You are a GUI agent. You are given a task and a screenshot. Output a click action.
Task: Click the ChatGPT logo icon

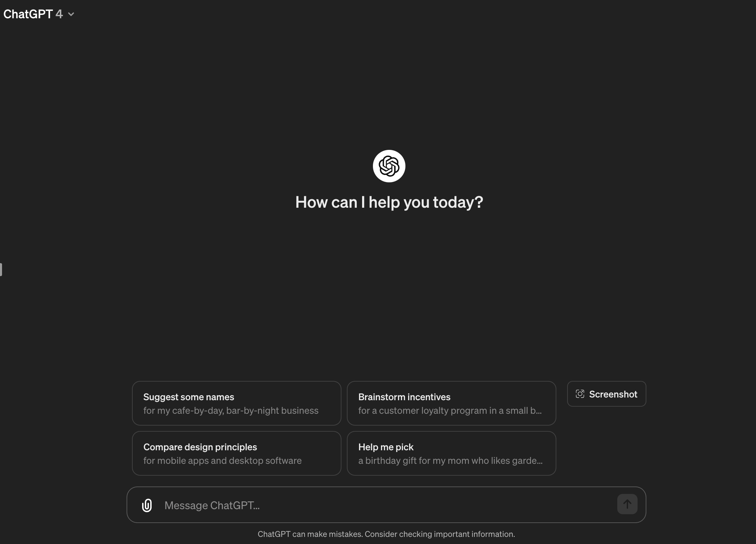pyautogui.click(x=388, y=166)
